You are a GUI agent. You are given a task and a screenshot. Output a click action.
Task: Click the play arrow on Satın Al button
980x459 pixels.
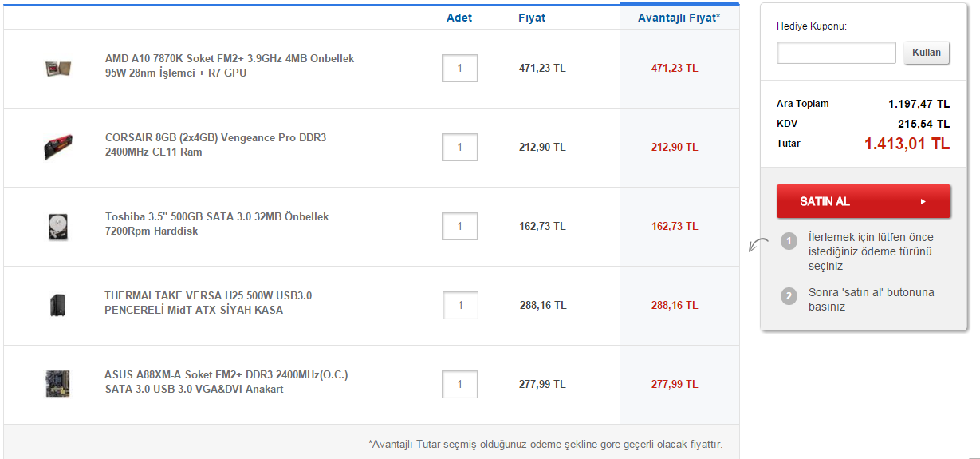(923, 202)
